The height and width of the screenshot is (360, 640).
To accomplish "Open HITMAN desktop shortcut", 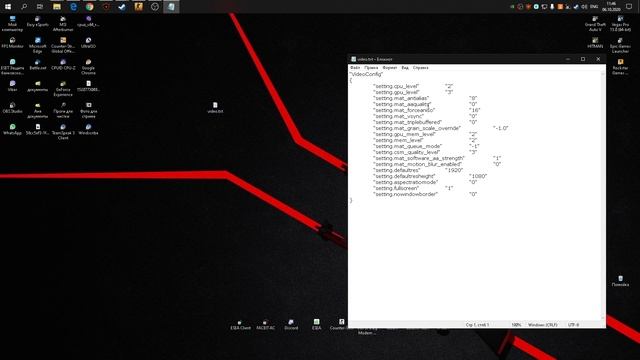I will click(x=595, y=43).
